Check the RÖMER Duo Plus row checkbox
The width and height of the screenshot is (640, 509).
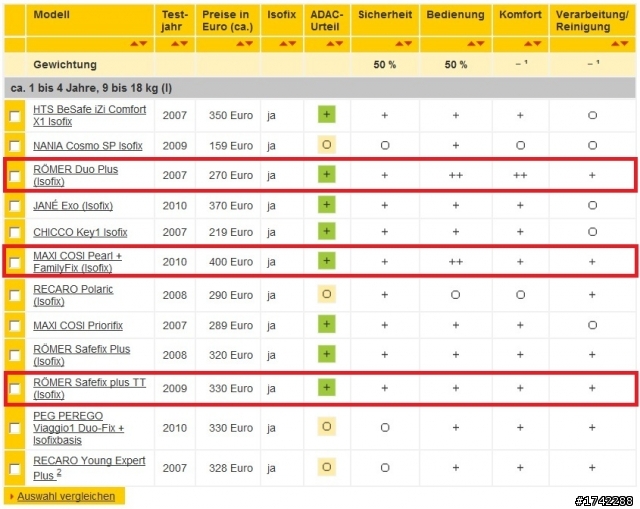coord(15,176)
